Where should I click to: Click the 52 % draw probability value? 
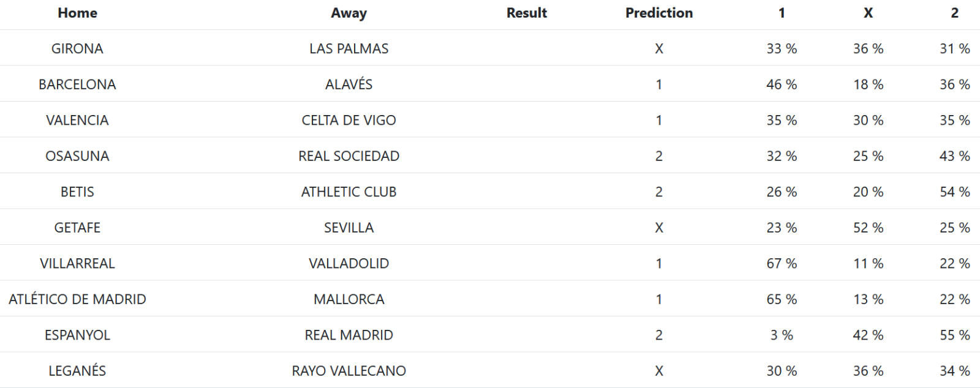tap(868, 228)
